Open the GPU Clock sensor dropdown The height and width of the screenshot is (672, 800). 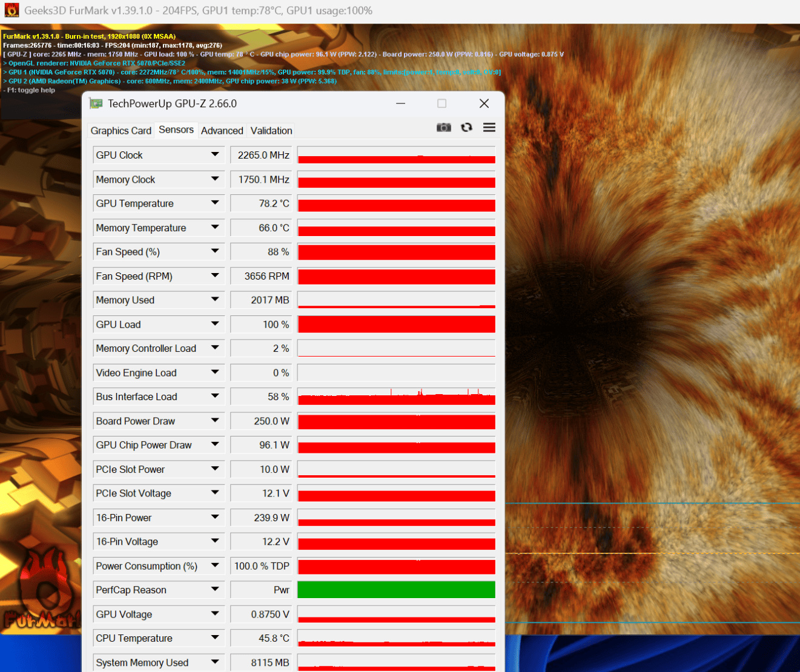(215, 155)
